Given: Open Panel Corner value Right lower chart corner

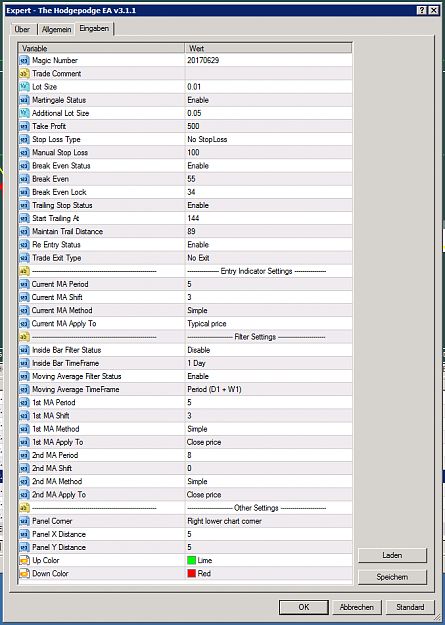Looking at the screenshot, I should [x=224, y=521].
